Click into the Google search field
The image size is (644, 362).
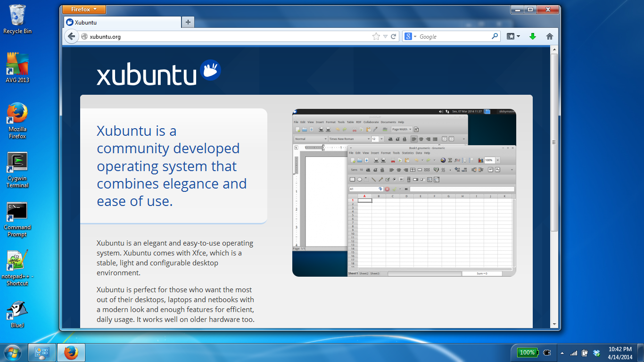click(x=454, y=36)
